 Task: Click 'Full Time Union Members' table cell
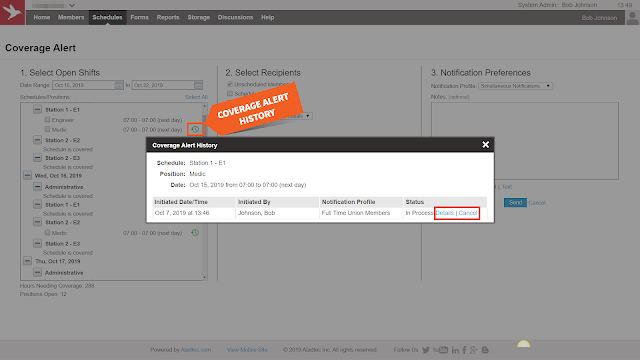coord(361,213)
